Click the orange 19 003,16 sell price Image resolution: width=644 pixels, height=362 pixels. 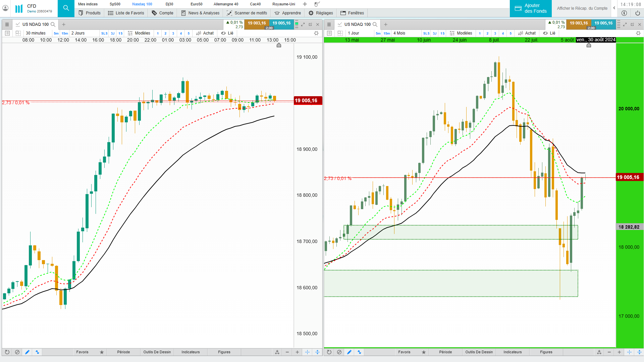pyautogui.click(x=257, y=23)
